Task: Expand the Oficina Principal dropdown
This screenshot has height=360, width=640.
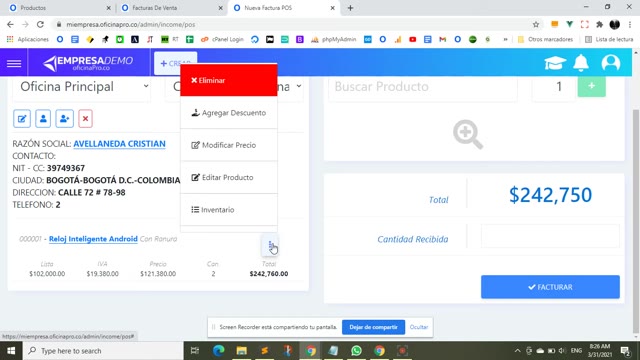Action: click(82, 87)
